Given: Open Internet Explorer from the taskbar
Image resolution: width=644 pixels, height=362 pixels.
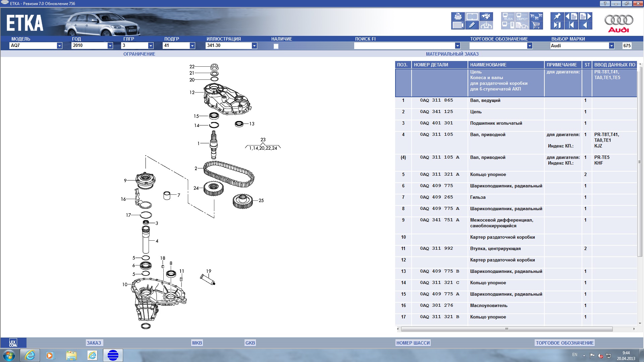Looking at the screenshot, I should click(x=30, y=355).
